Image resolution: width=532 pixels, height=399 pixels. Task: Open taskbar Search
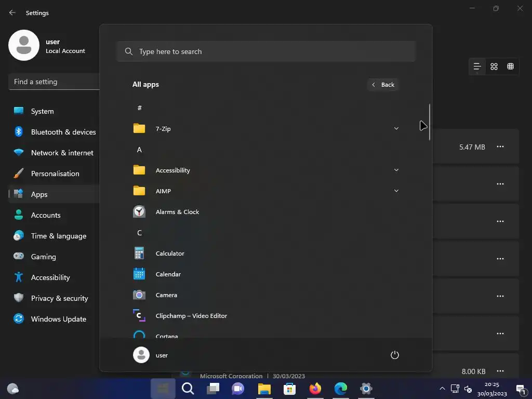pos(188,389)
